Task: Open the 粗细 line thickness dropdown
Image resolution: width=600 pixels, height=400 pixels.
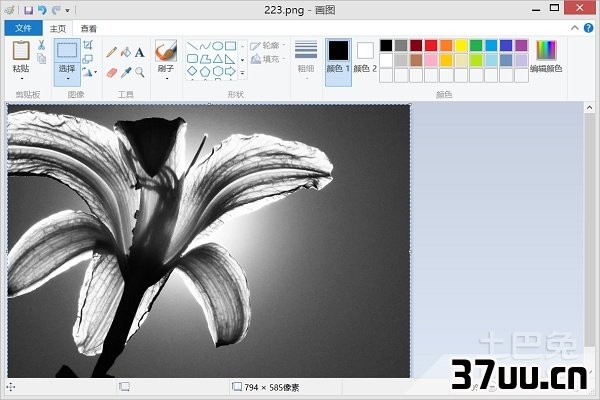Action: pyautogui.click(x=306, y=60)
